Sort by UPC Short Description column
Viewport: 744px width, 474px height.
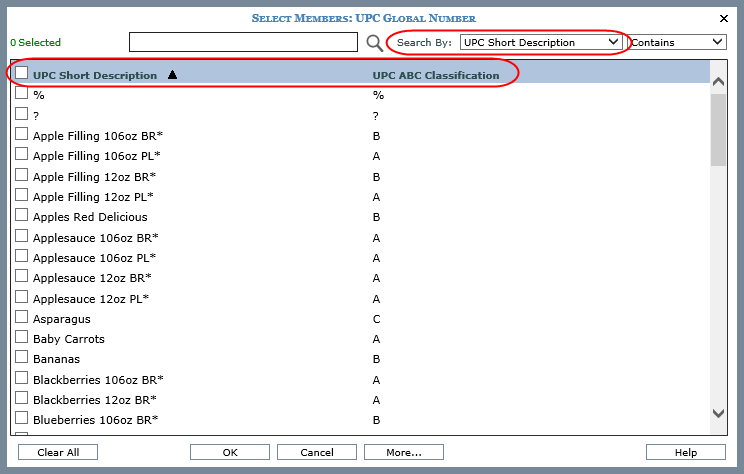[95, 76]
